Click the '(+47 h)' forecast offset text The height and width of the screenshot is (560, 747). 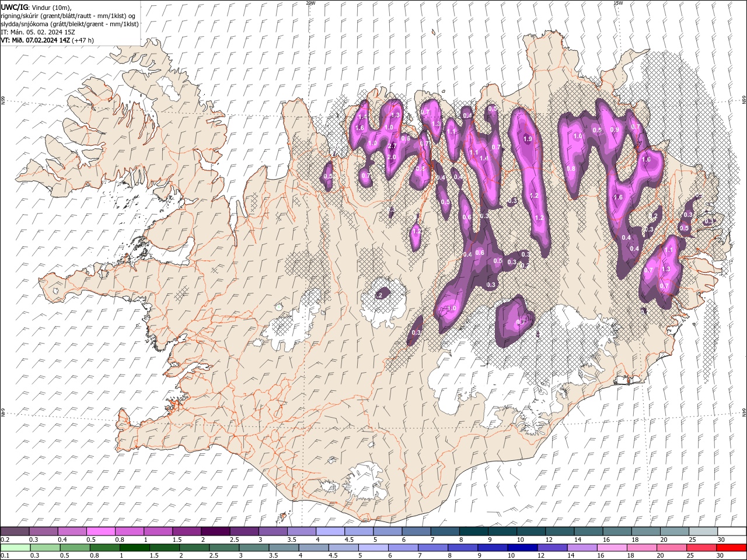(x=83, y=40)
